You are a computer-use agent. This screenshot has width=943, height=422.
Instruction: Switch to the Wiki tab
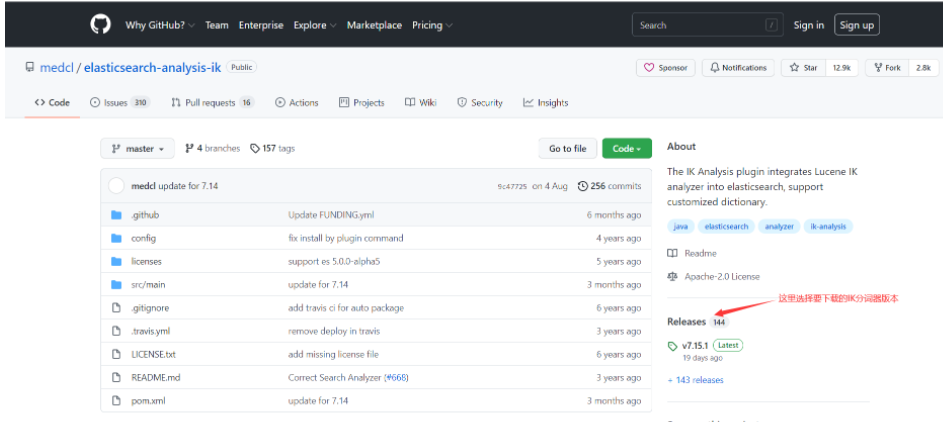(421, 103)
